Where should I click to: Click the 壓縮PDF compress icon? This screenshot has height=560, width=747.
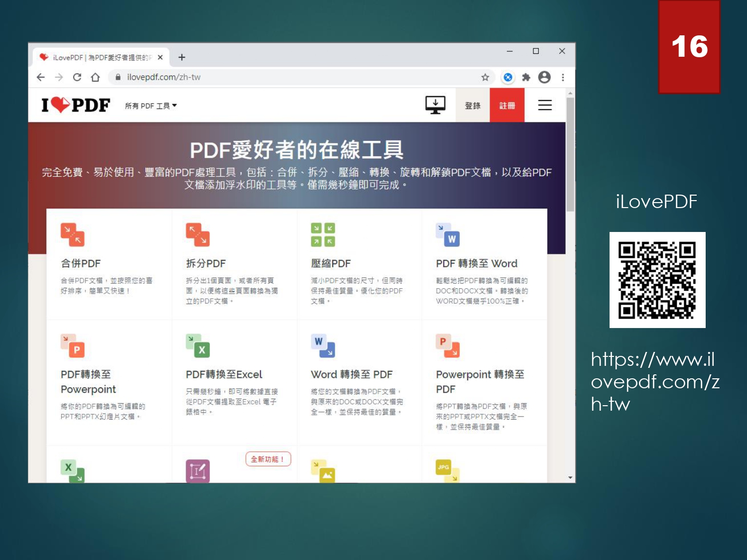(x=323, y=235)
